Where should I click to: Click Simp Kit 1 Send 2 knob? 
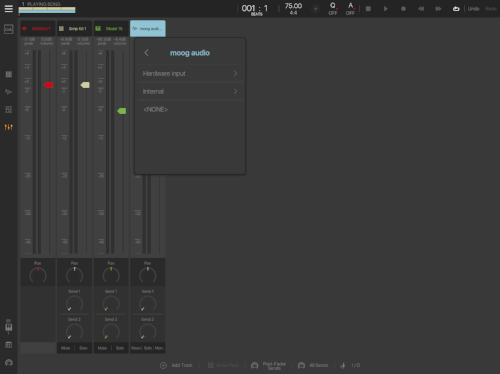[74, 332]
